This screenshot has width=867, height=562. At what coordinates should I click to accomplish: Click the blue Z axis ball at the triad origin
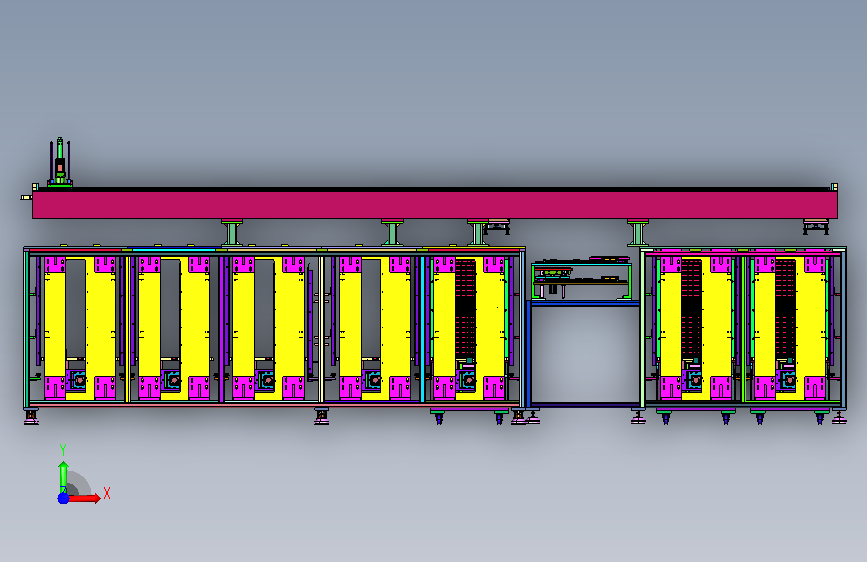63,498
